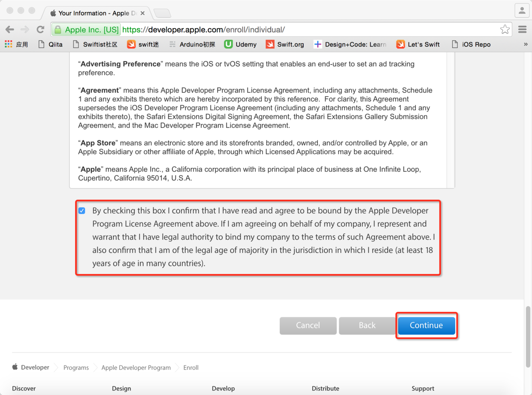Click the Apple Inc. [US] certificate label
This screenshot has height=395, width=532.
coord(92,30)
